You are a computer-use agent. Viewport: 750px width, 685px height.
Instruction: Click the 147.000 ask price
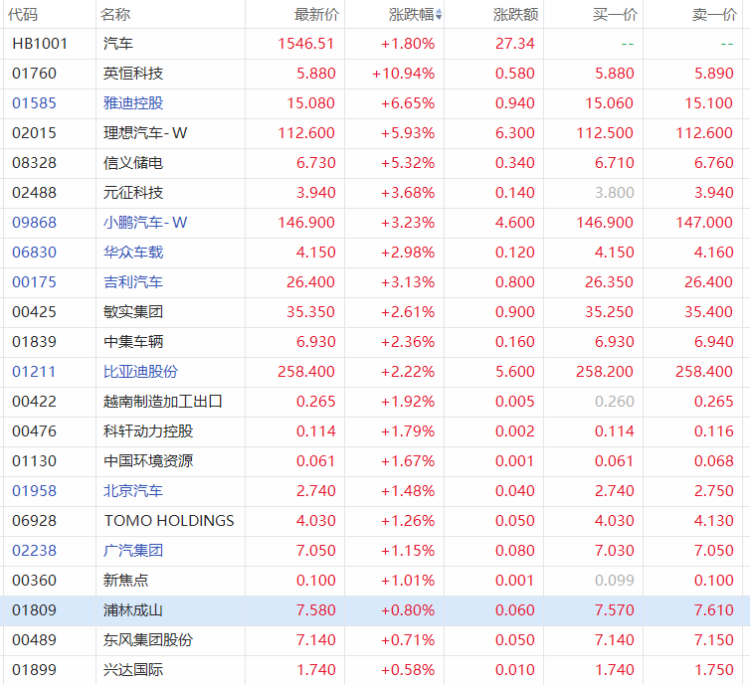(704, 222)
